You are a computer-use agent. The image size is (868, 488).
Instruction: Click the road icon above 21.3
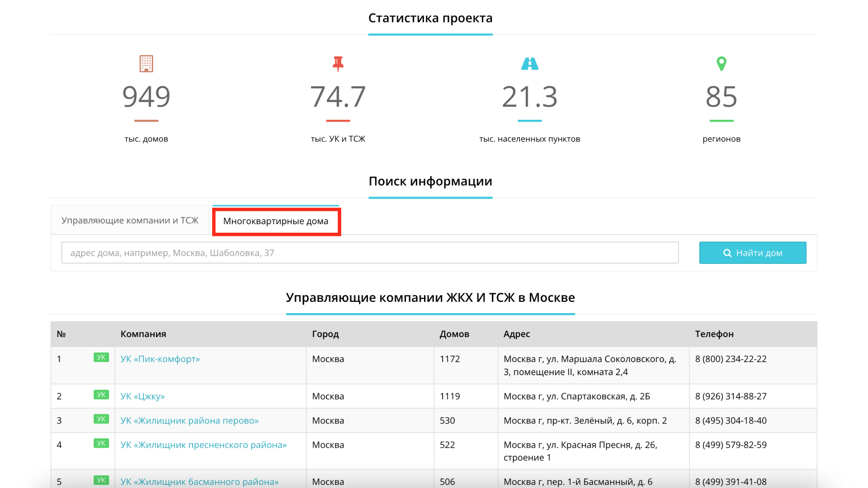529,64
